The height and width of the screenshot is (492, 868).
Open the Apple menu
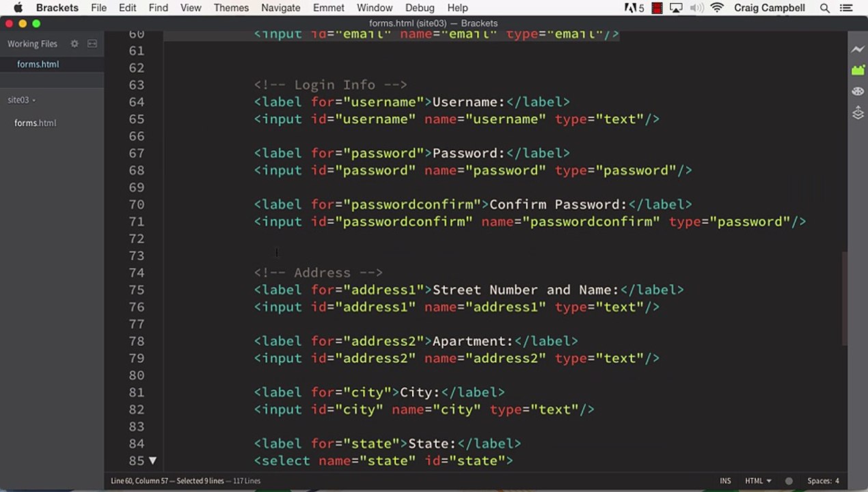pyautogui.click(x=18, y=8)
